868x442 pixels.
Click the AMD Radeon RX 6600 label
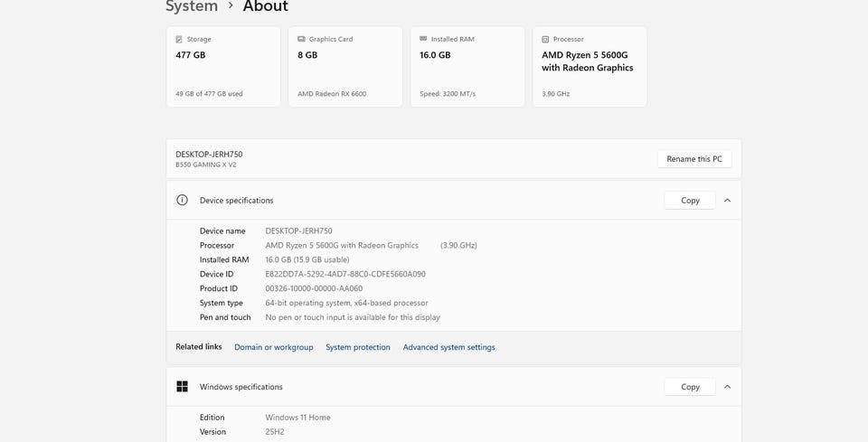332,93
